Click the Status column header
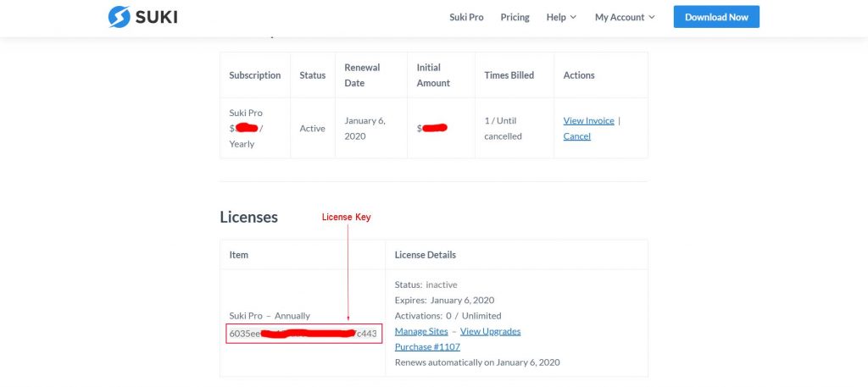This screenshot has width=868, height=387. click(x=313, y=75)
